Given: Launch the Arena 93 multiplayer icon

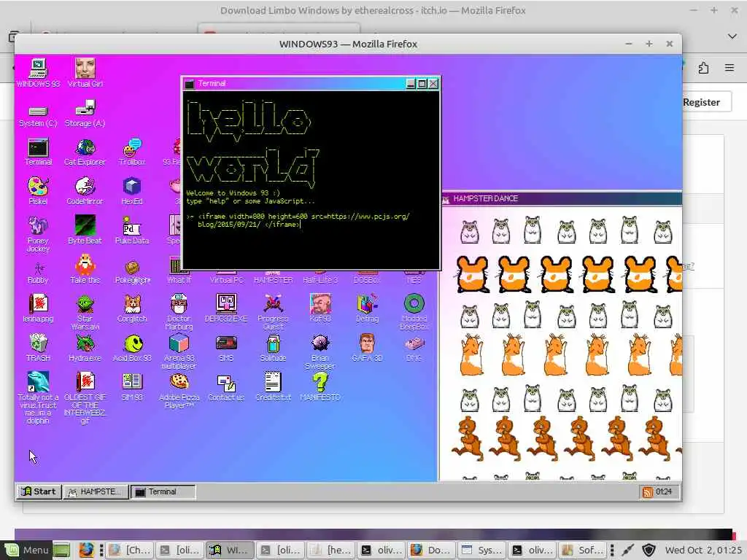Looking at the screenshot, I should pyautogui.click(x=179, y=351).
